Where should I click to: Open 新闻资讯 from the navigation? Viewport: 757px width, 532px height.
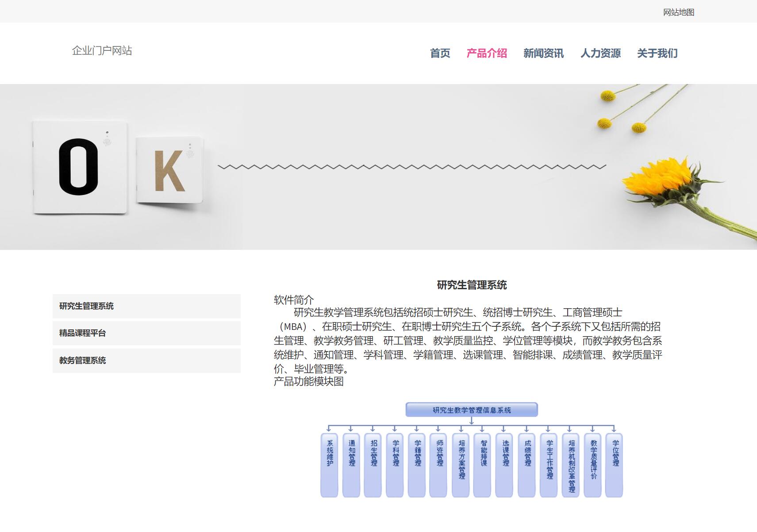pos(543,54)
